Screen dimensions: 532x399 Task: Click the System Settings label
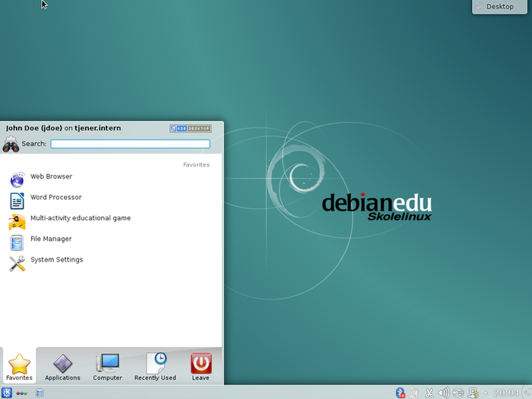tap(57, 260)
